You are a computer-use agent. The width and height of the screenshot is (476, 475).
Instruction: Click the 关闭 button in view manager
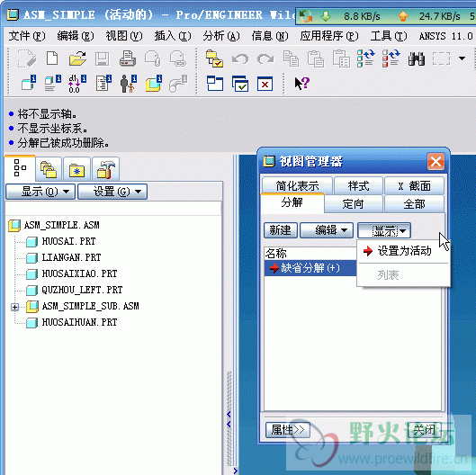click(x=424, y=430)
